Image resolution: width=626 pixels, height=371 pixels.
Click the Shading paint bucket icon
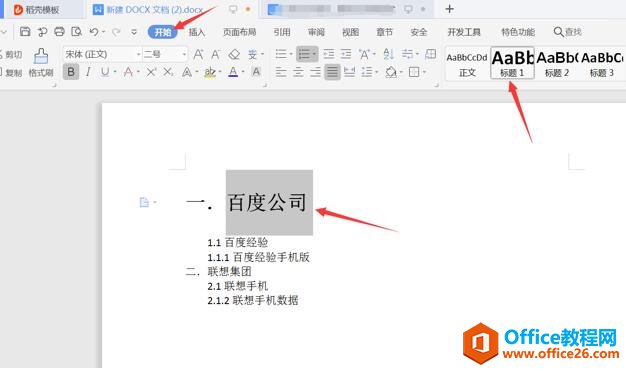(x=391, y=72)
